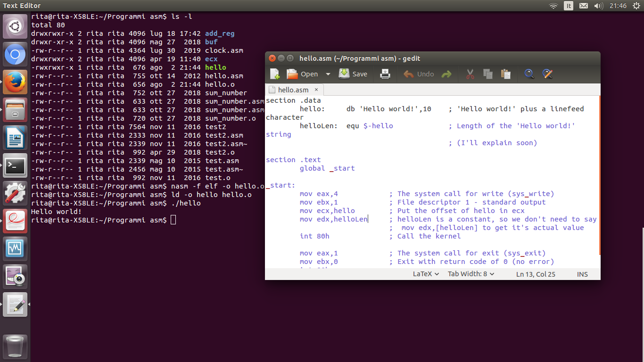
Task: Open the Terminal from the dock
Action: (x=15, y=166)
